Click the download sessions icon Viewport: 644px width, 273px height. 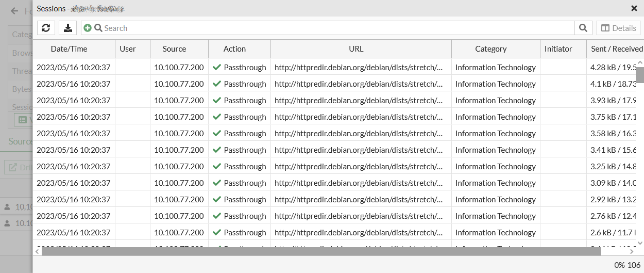tap(67, 28)
